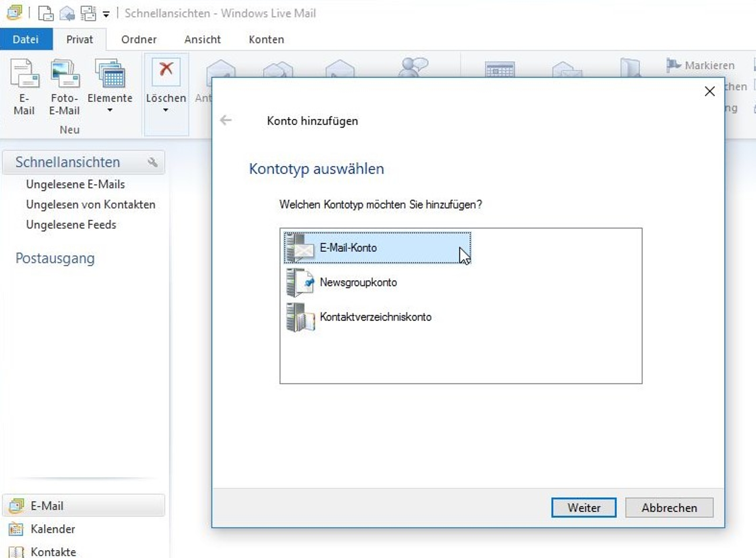Open the Kontakte section
The image size is (756, 558).
pos(53,551)
